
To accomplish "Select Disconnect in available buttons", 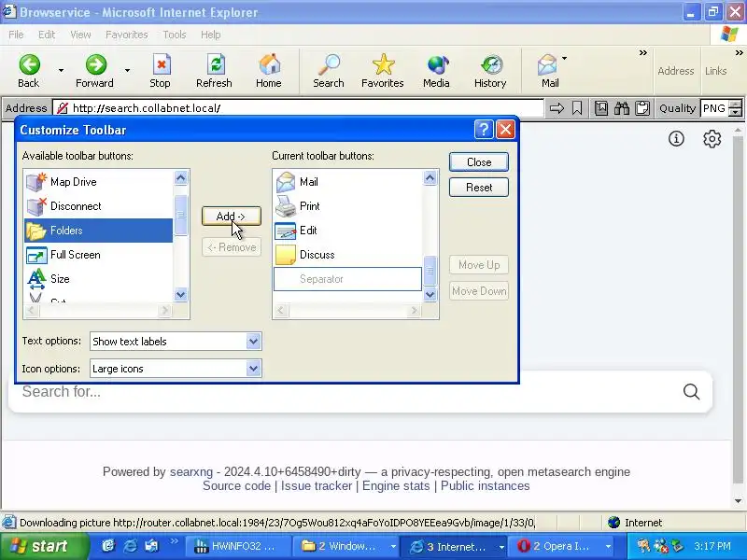I will pyautogui.click(x=98, y=206).
